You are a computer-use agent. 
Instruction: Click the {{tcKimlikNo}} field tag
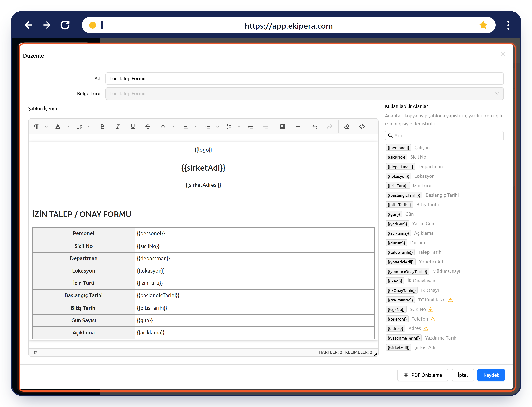point(400,300)
